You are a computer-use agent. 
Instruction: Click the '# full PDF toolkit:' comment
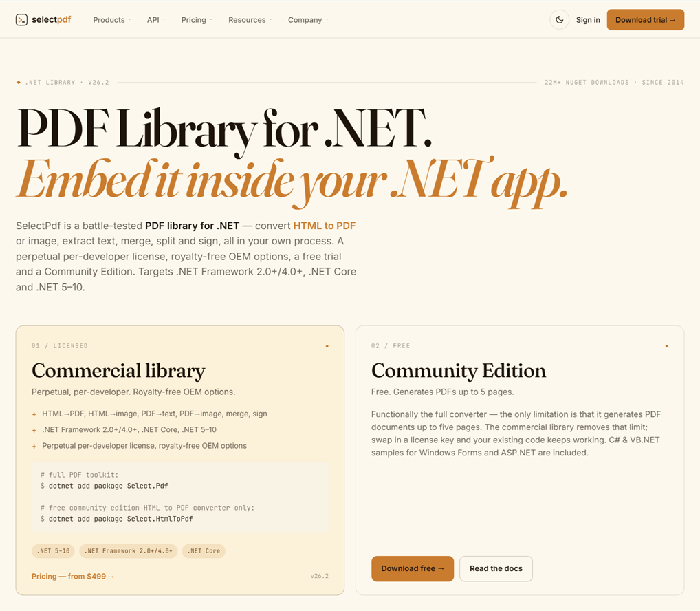coord(79,475)
